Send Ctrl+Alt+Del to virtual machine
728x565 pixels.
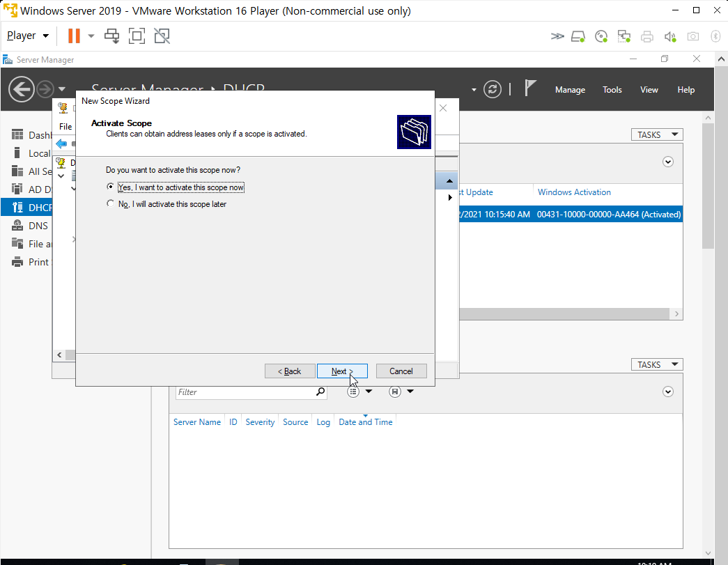coord(112,36)
